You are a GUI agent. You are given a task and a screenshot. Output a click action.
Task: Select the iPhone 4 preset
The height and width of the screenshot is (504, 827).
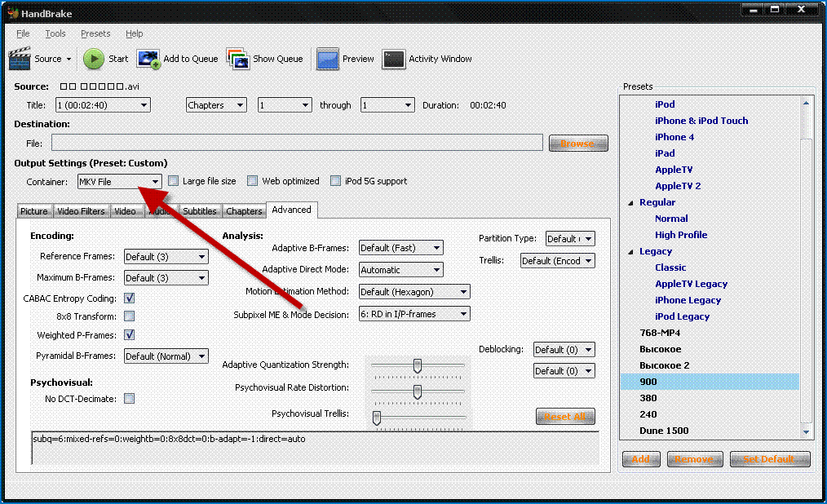click(674, 137)
